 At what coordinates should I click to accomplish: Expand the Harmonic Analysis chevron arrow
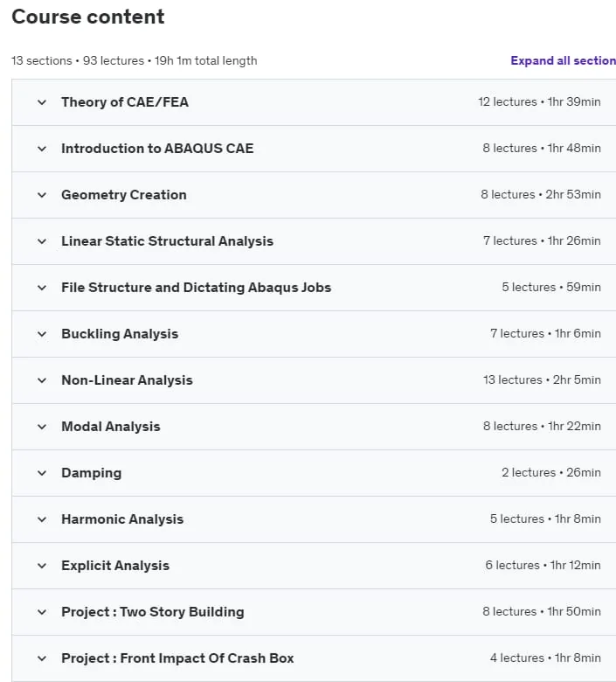[42, 519]
